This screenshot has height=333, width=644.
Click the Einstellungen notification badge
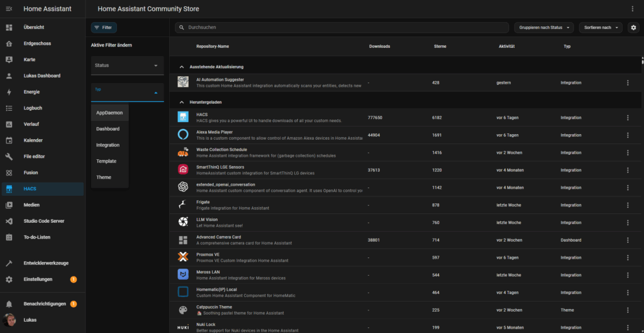[x=74, y=279]
